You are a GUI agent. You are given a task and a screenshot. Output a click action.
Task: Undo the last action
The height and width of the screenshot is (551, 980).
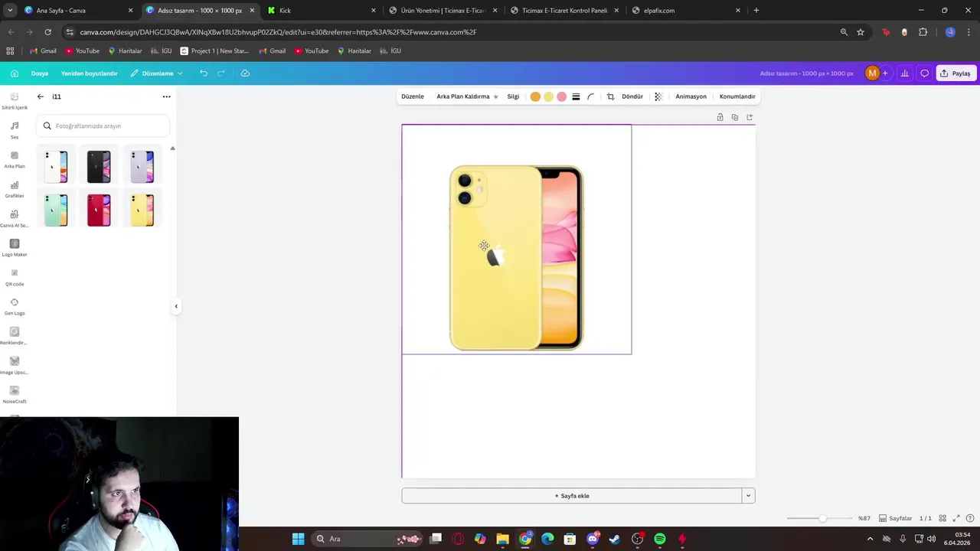pyautogui.click(x=204, y=73)
